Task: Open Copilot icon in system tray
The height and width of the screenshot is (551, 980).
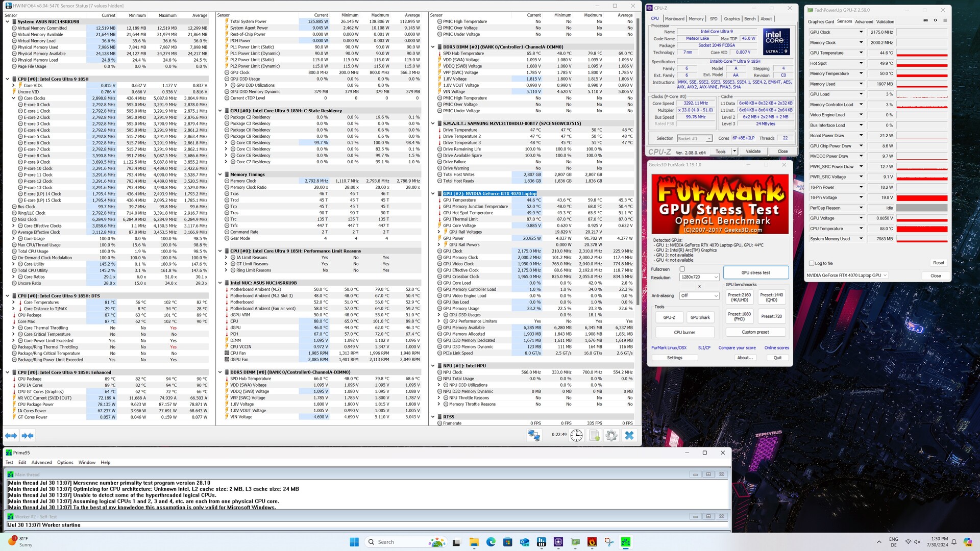Action: (968, 542)
